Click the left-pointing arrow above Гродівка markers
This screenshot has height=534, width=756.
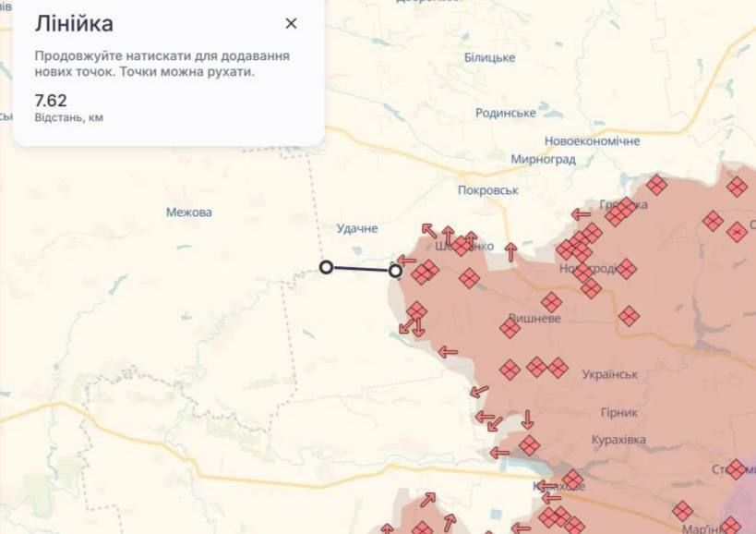point(581,214)
